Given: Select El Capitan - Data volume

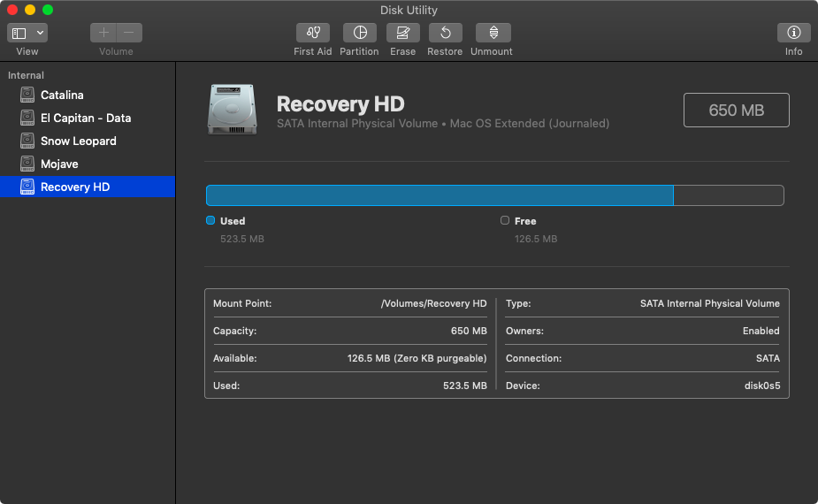Looking at the screenshot, I should pyautogui.click(x=88, y=118).
